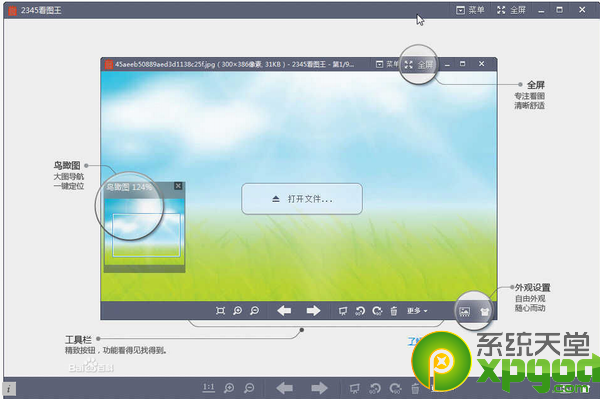Click the zoom in icon in the inner toolbar
This screenshot has width=600, height=399.
pos(237,311)
